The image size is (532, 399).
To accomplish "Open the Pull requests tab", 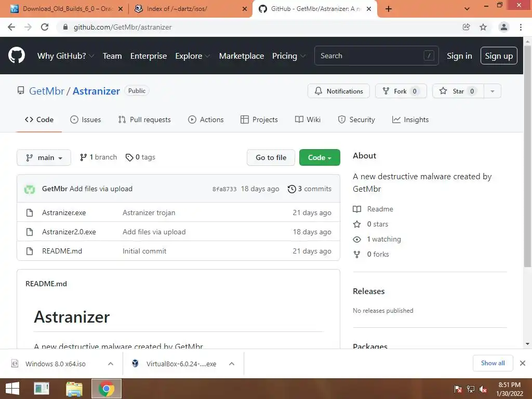I will 144,120.
